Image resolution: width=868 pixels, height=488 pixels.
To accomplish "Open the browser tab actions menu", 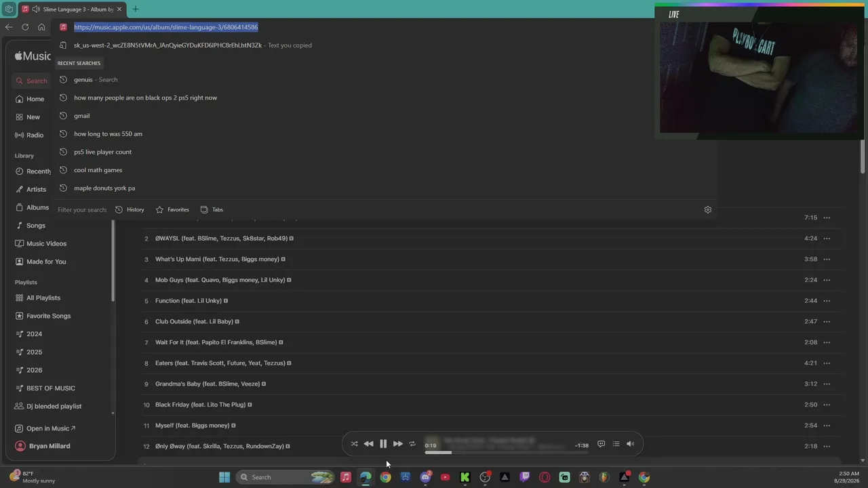I will [9, 9].
